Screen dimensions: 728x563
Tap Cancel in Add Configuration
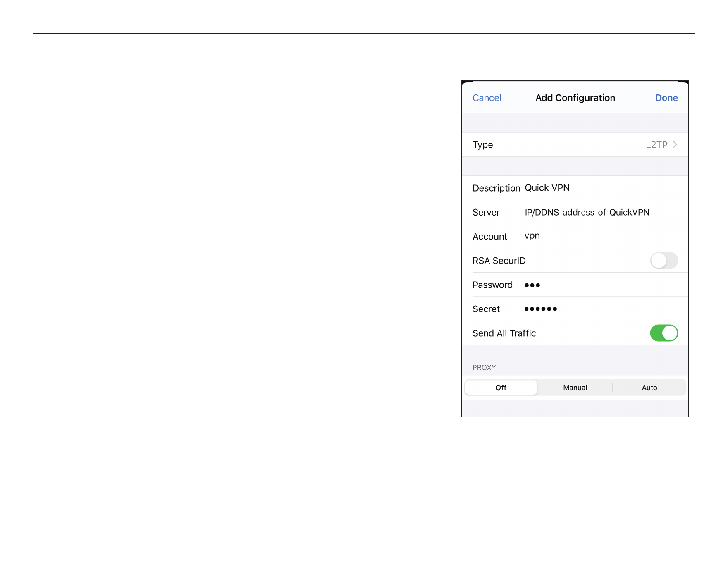[487, 98]
